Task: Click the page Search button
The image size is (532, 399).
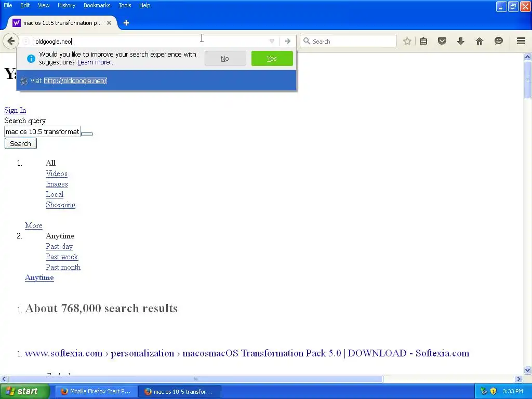Action: click(x=20, y=143)
